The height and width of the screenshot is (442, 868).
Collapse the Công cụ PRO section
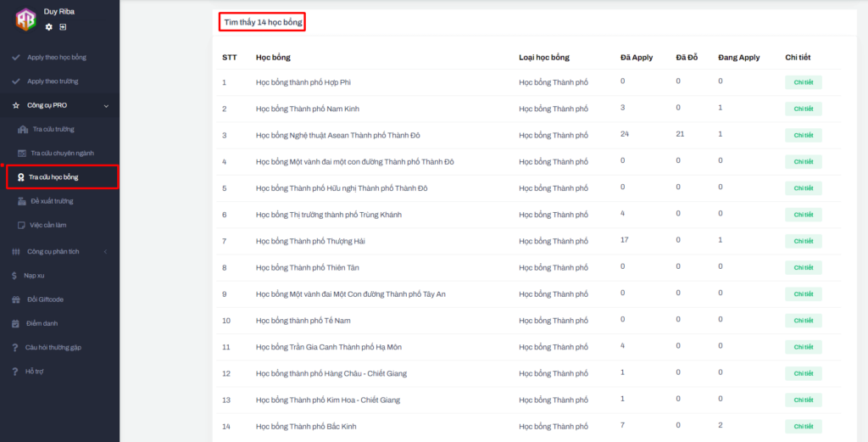click(x=106, y=105)
